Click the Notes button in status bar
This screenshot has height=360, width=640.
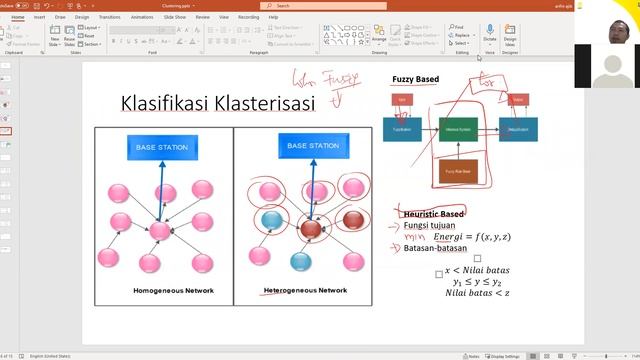[471, 356]
